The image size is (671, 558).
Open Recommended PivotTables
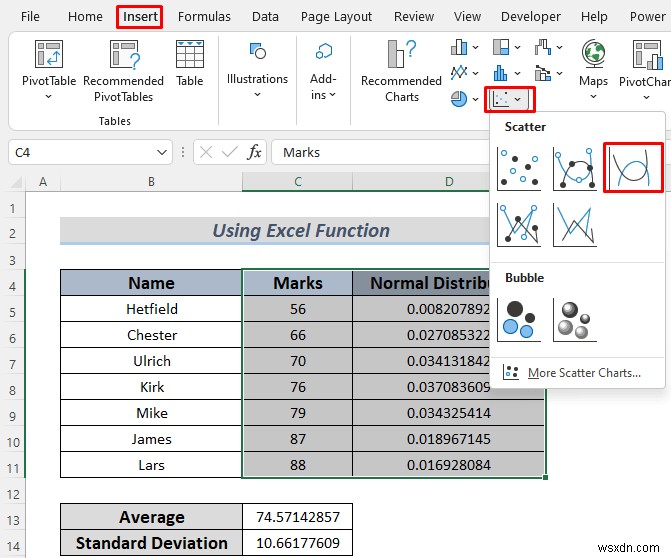[124, 71]
